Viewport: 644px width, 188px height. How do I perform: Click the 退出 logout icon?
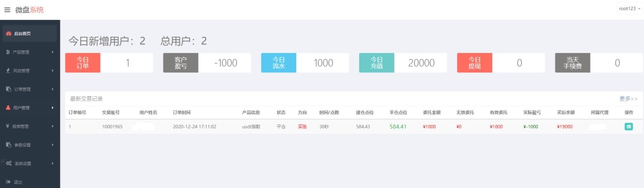pos(8,182)
